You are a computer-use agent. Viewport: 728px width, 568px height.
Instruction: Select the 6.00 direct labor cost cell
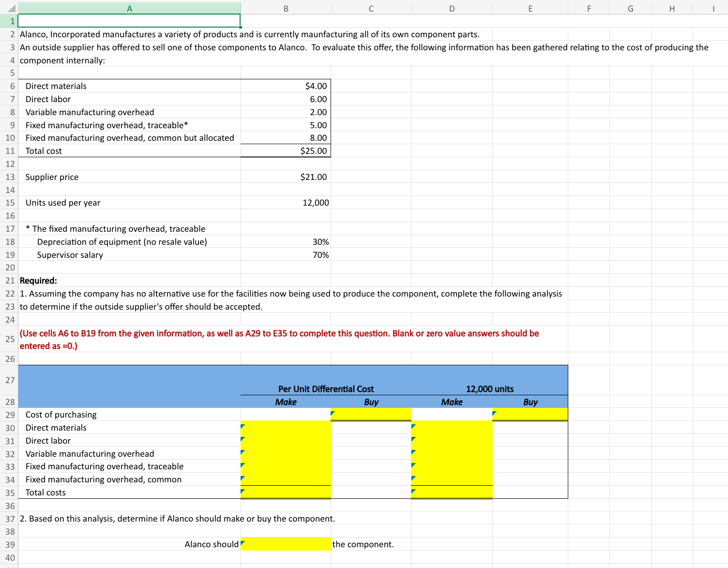[286, 99]
